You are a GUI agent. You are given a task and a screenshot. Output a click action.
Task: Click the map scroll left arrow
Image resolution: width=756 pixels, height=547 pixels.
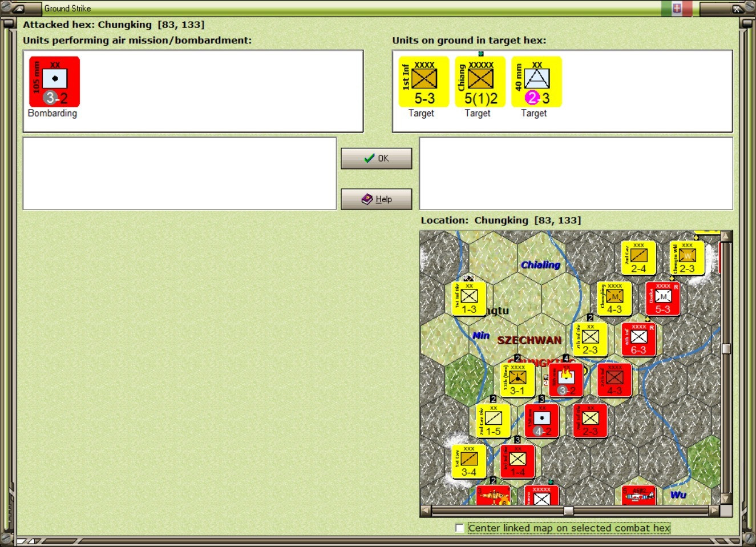(x=426, y=510)
